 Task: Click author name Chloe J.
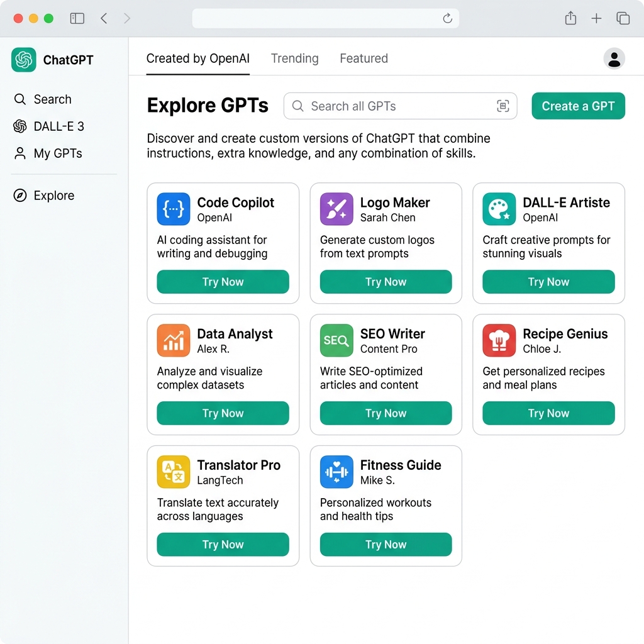[x=541, y=348]
